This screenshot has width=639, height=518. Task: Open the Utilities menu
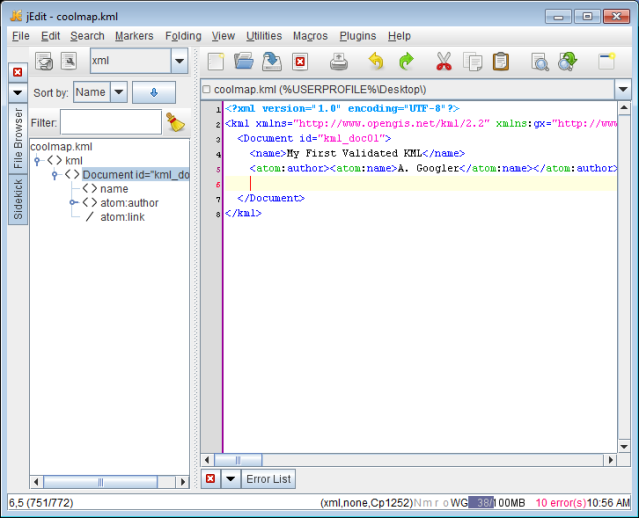[264, 36]
